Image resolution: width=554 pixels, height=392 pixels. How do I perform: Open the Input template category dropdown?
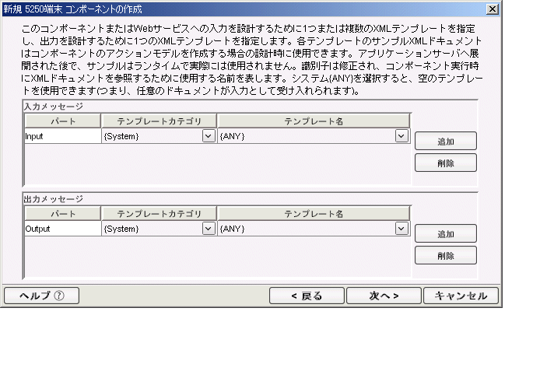[x=209, y=136]
